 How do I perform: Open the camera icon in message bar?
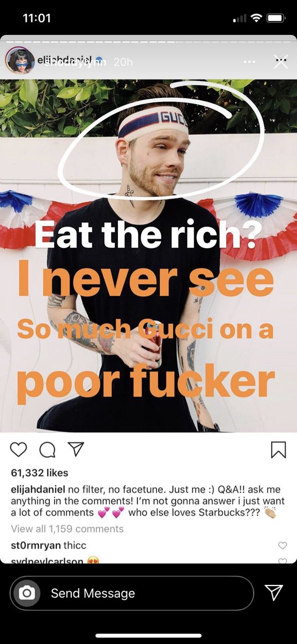(x=27, y=593)
